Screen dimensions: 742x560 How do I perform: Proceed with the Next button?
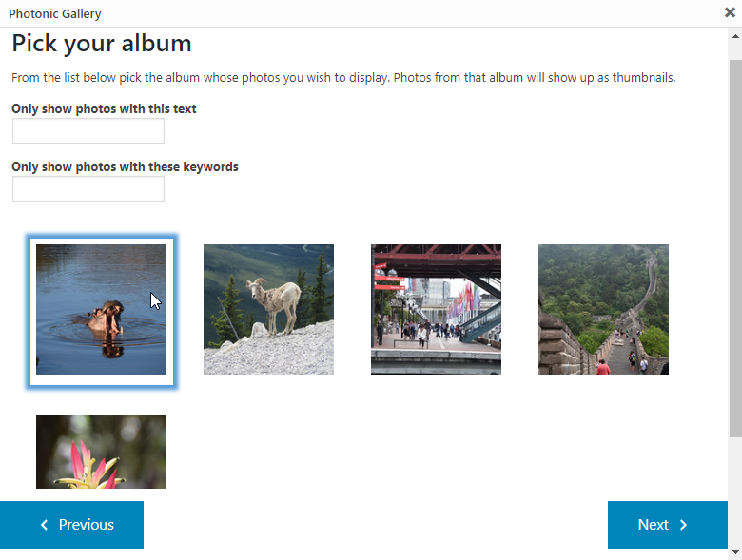click(667, 525)
